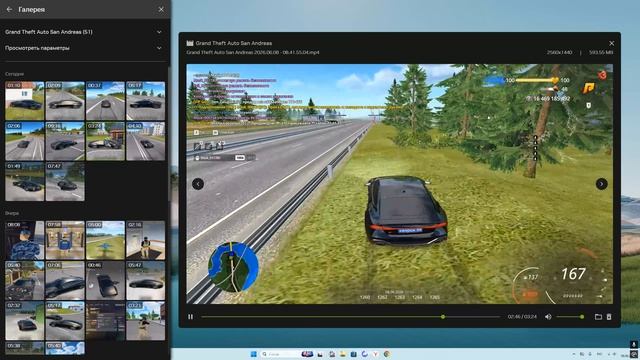Screen dimensions: 640x360
Task: Open the 00:37 clip under Сегодня
Action: click(x=105, y=101)
